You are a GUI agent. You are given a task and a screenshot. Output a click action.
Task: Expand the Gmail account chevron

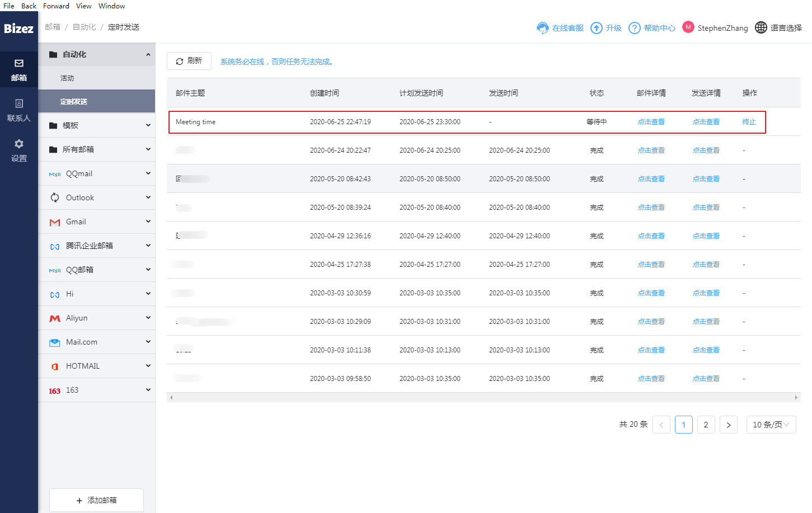(148, 222)
